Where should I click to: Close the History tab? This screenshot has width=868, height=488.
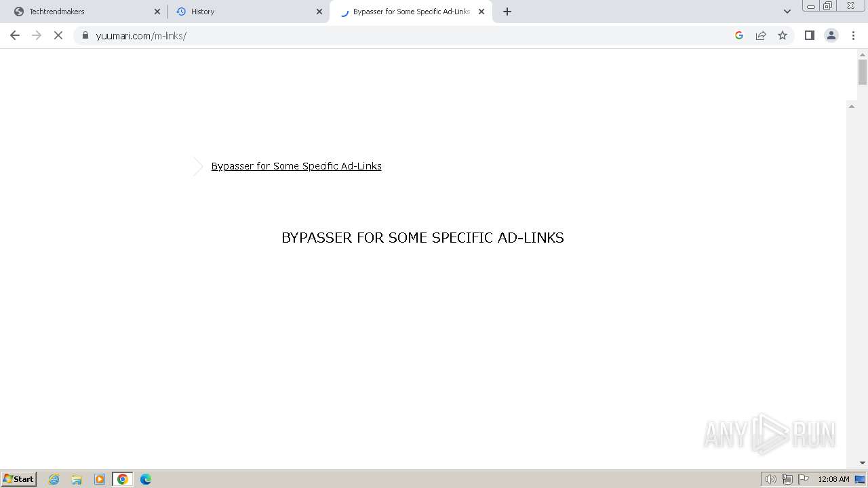point(319,12)
